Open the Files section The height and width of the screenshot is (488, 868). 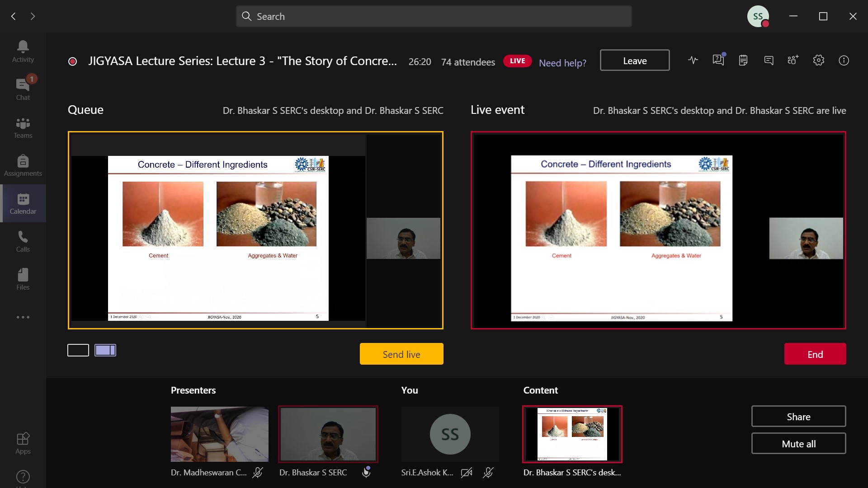[23, 279]
